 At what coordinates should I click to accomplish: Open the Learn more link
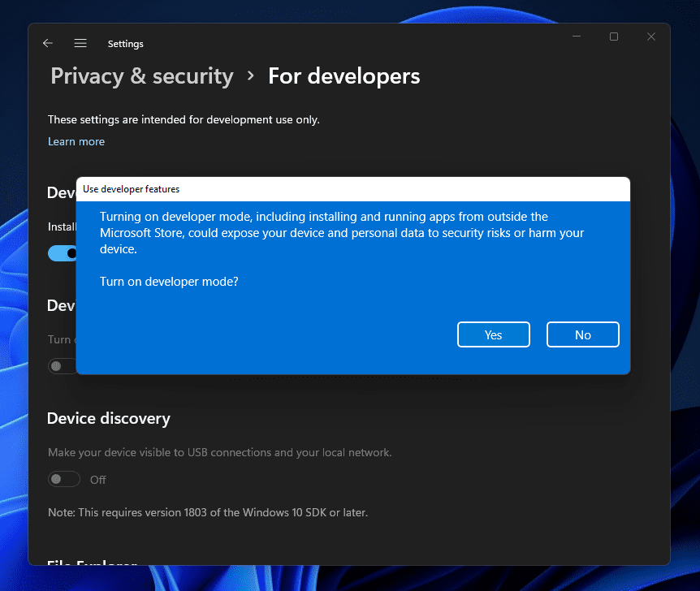[x=76, y=141]
